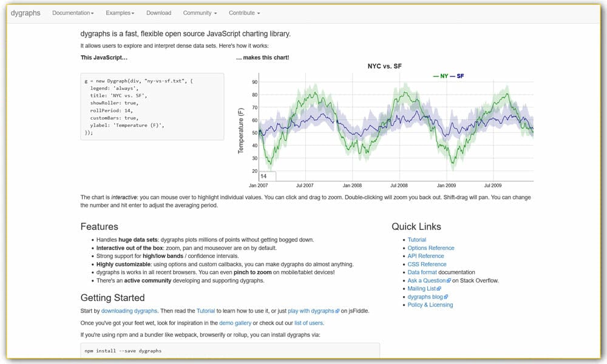This screenshot has height=364, width=607.
Task: Select the Download navigation item
Action: 158,12
